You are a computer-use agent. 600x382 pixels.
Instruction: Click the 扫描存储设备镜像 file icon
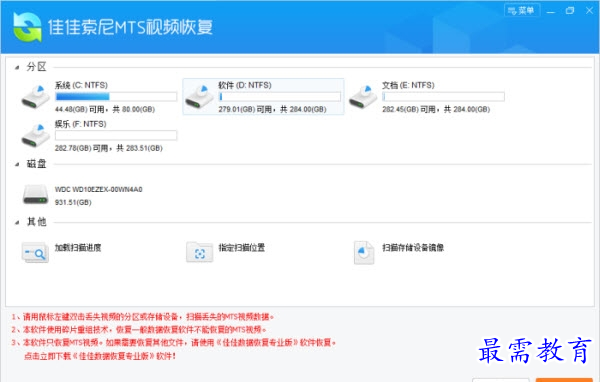(364, 253)
